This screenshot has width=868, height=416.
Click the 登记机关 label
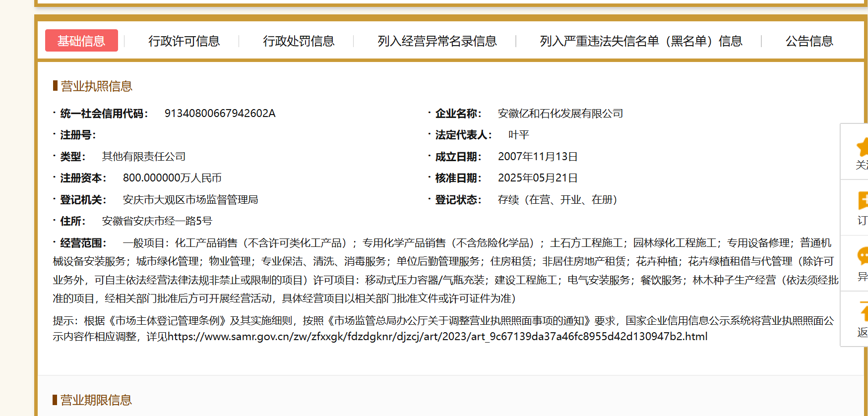(83, 200)
